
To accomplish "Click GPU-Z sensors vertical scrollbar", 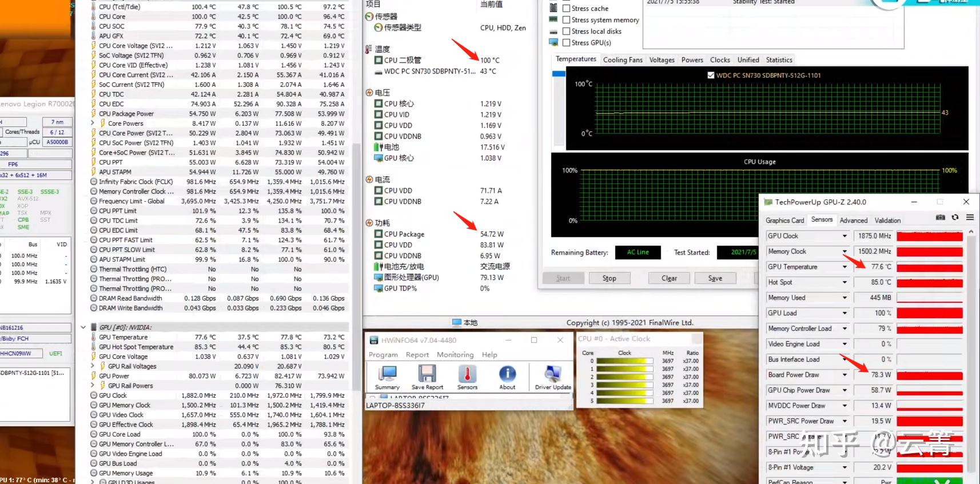I will (x=970, y=354).
